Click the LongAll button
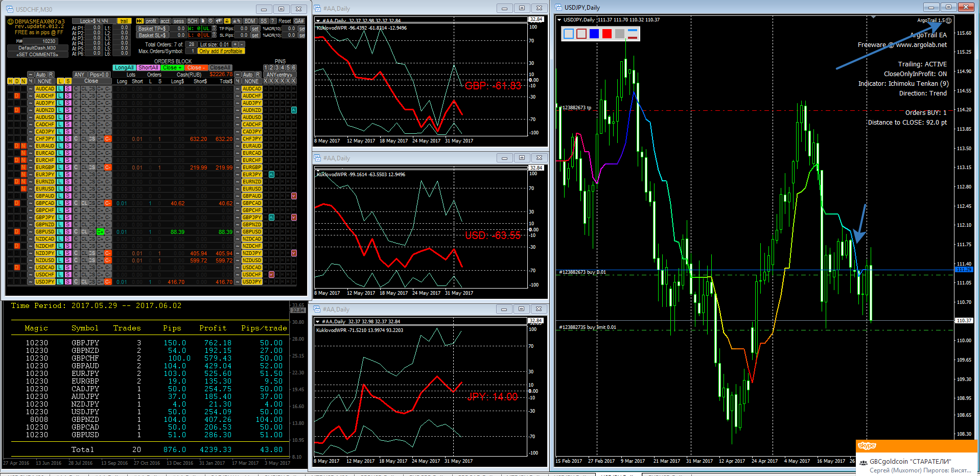 [x=124, y=67]
